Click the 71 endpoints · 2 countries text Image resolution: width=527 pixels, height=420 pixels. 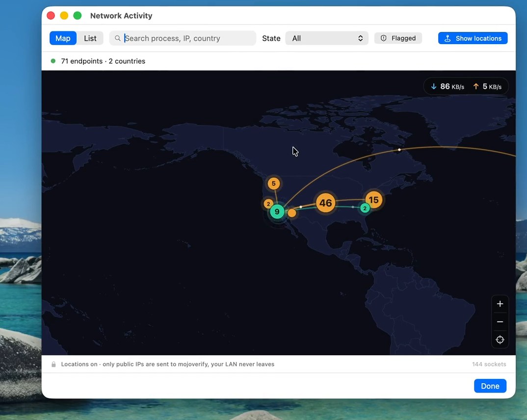pos(103,61)
